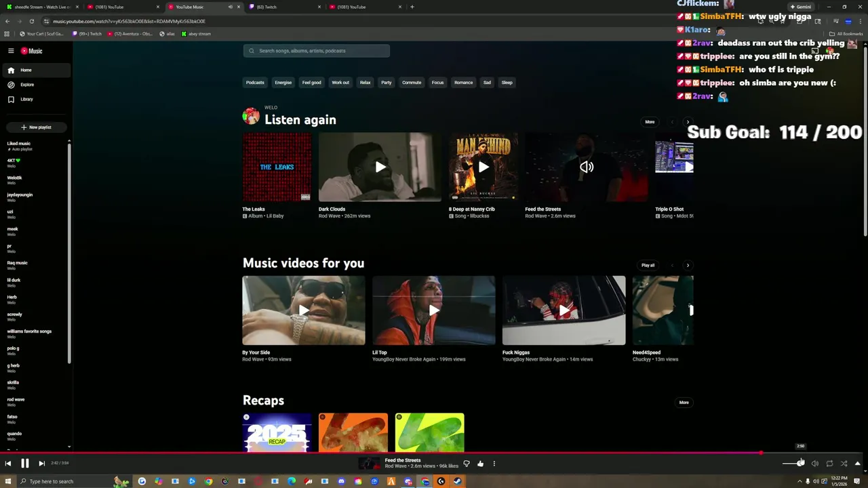Pause the current song
This screenshot has height=488, width=868.
24,464
